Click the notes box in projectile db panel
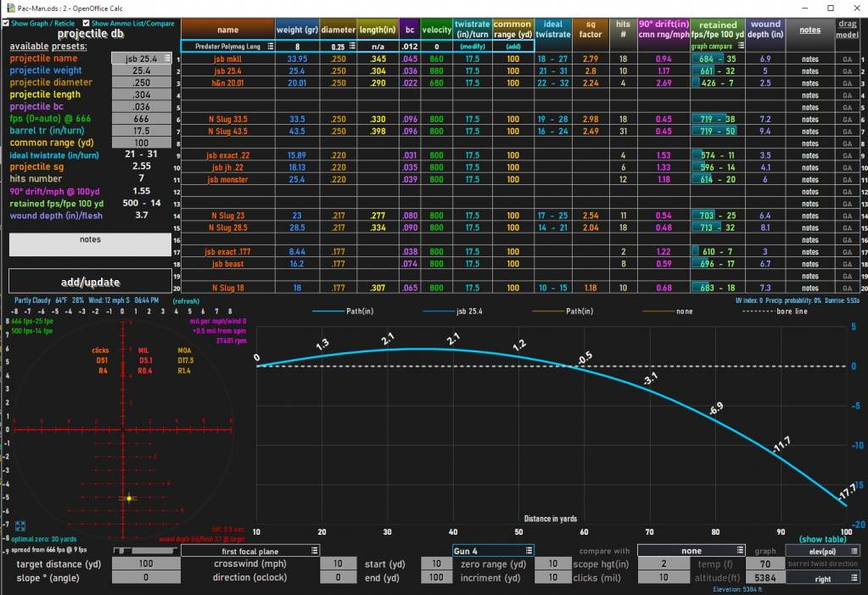 (90, 244)
